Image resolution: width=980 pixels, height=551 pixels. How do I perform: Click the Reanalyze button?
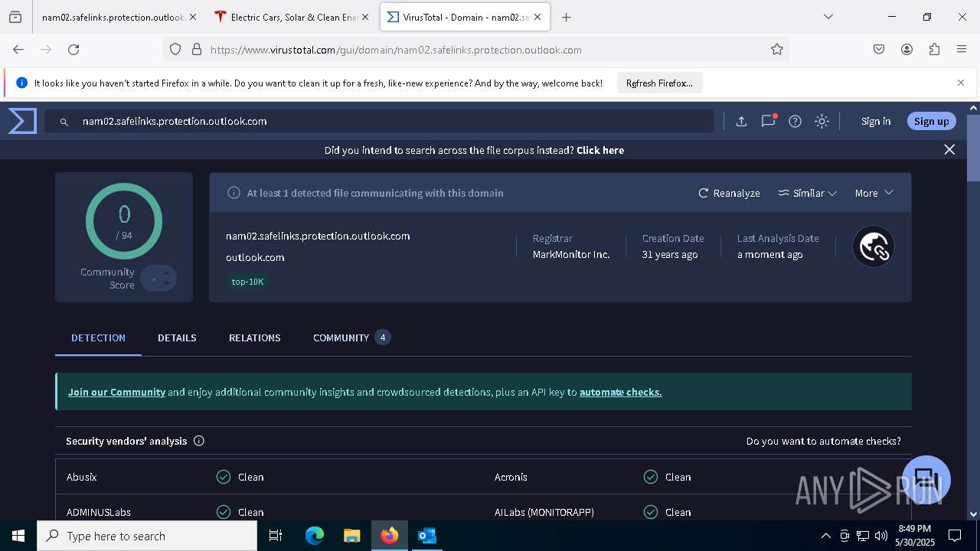[x=729, y=193]
